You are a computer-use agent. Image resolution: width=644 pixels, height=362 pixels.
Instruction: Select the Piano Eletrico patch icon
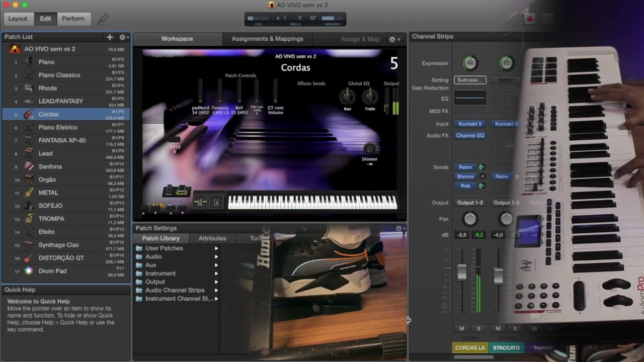point(29,127)
